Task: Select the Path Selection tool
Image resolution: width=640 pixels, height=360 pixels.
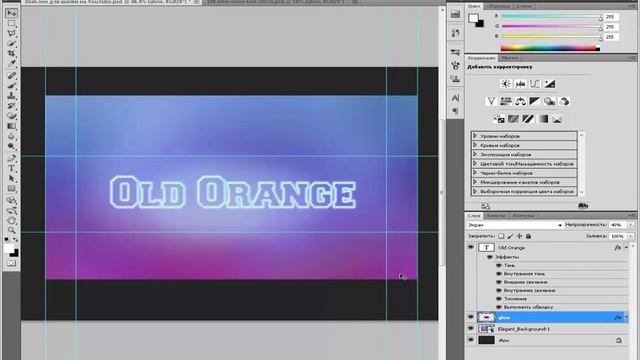Action: (11, 178)
